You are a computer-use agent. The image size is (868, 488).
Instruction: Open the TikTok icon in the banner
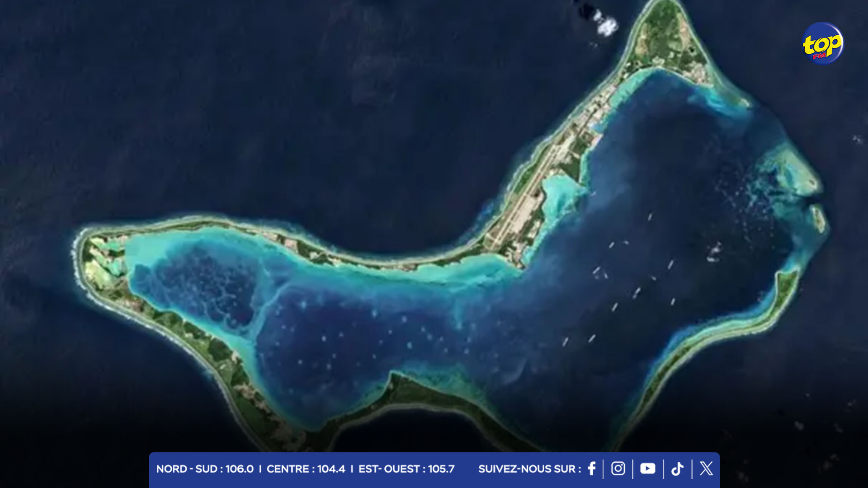click(677, 469)
